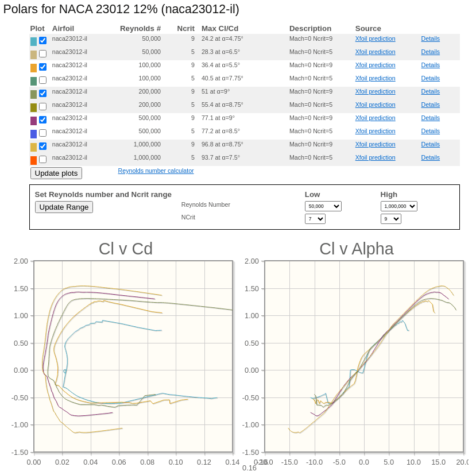Check the Reynolds 1,000,000 Ncrit 5 plot checkbox
Viewport: 476px width, 475px height.
42,160
